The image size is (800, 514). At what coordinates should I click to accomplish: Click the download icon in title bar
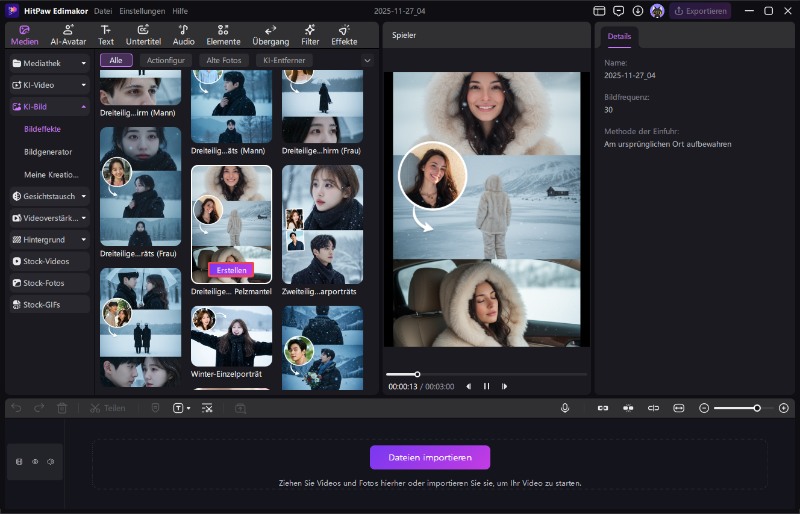(x=637, y=11)
